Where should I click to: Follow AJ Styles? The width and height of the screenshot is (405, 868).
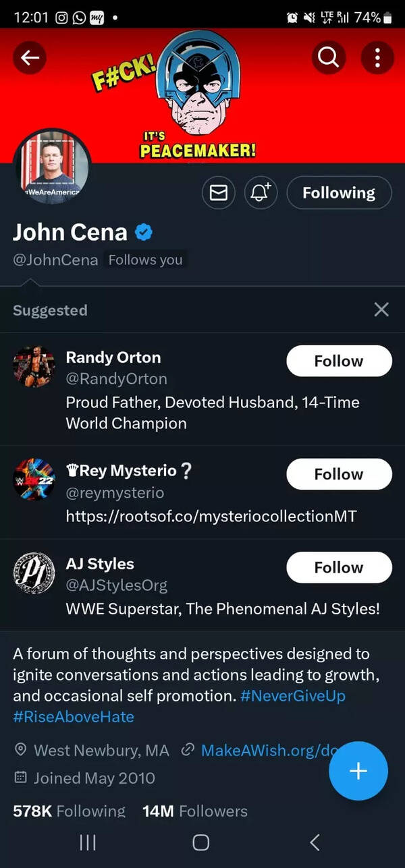[339, 567]
